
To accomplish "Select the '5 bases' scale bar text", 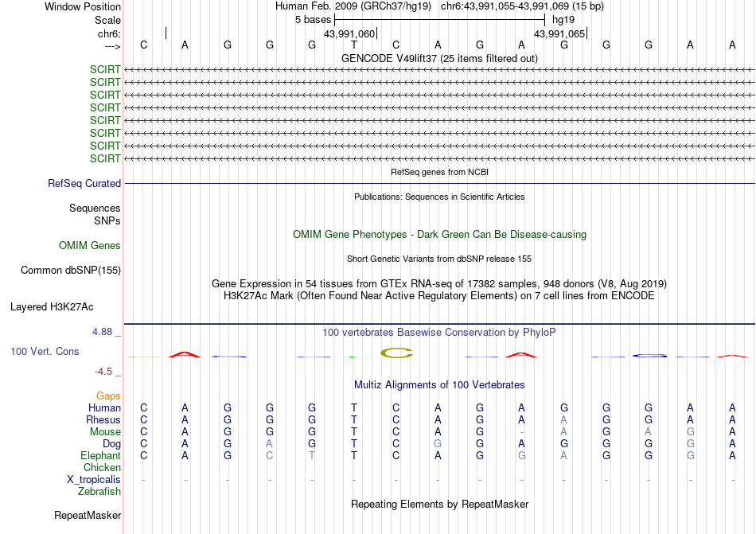I will [x=313, y=20].
